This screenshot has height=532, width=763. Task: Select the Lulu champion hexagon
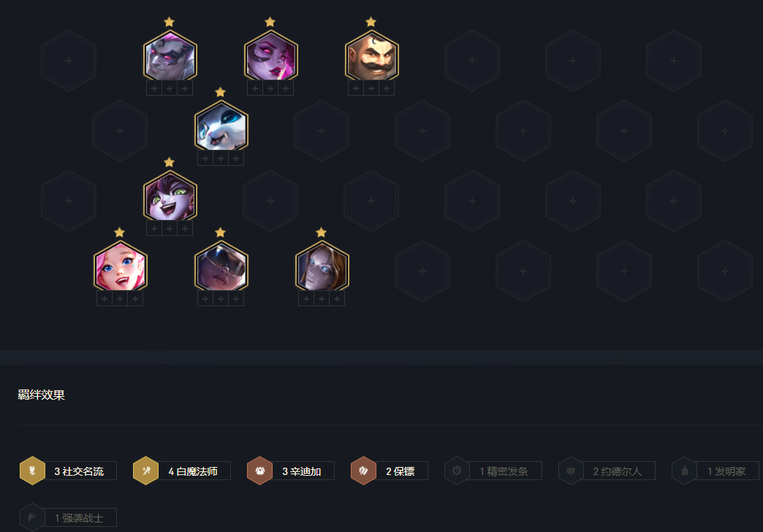tap(170, 196)
